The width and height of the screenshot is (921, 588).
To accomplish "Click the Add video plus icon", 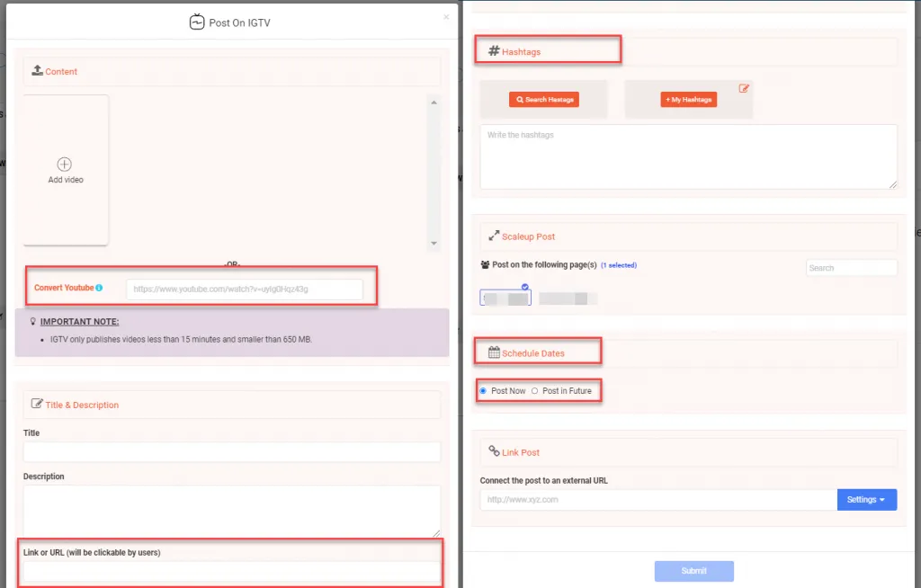I will click(65, 165).
